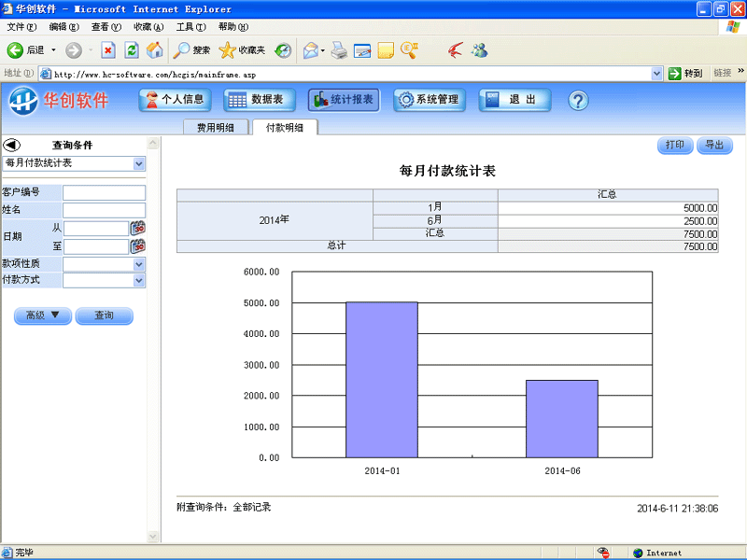Click the IE Forward arrow button

74,50
